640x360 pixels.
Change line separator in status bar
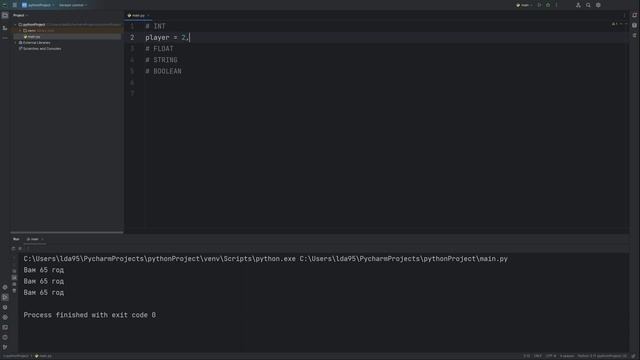[538, 356]
